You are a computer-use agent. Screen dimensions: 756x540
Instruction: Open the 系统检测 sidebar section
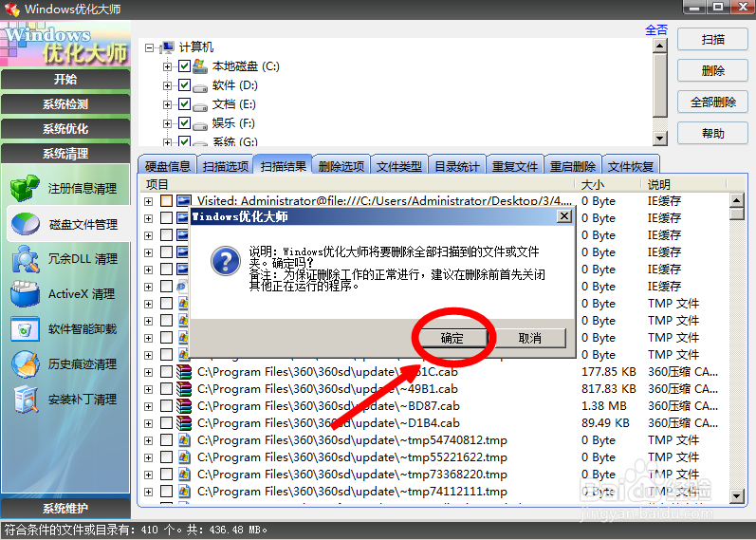[x=65, y=103]
